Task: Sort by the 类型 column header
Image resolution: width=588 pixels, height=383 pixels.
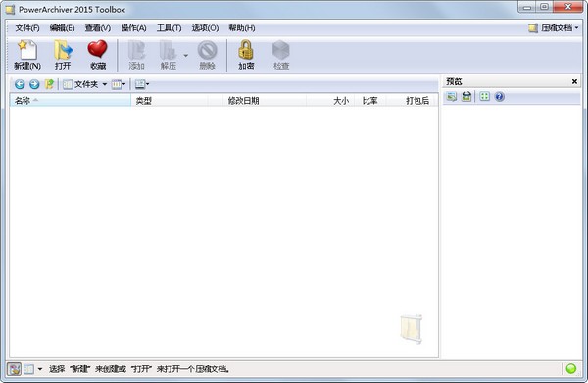Action: [170, 101]
